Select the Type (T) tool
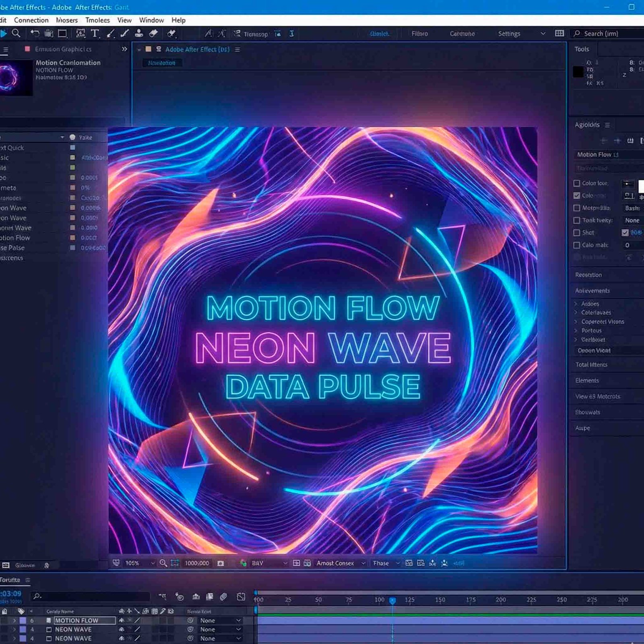This screenshot has height=644, width=644. 95,33
